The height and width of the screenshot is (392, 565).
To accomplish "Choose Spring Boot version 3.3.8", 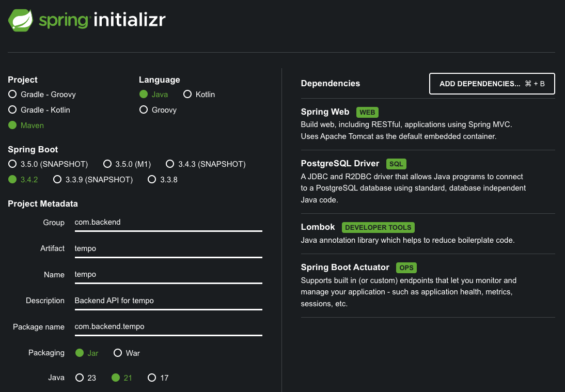I will [163, 179].
